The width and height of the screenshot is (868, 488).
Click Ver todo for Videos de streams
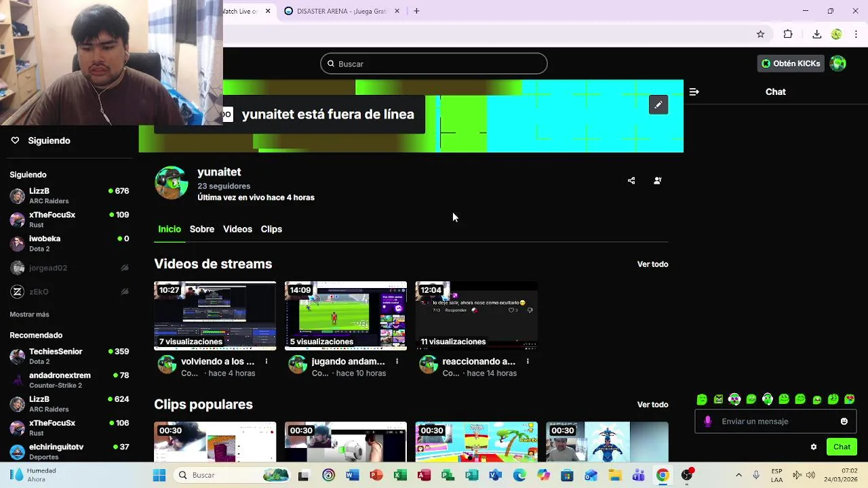(652, 264)
